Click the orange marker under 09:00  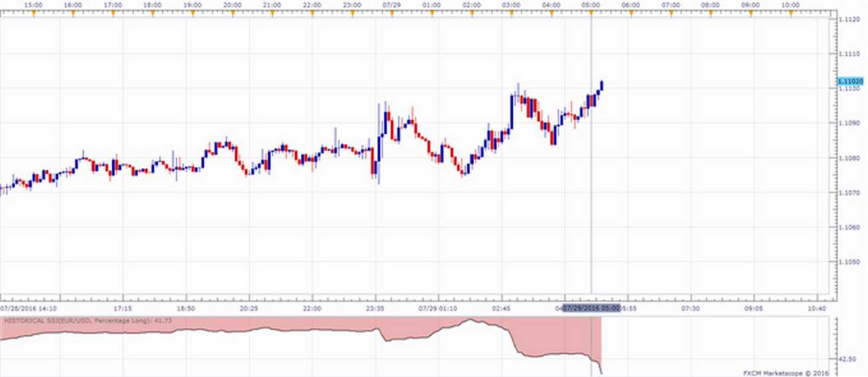coord(752,14)
